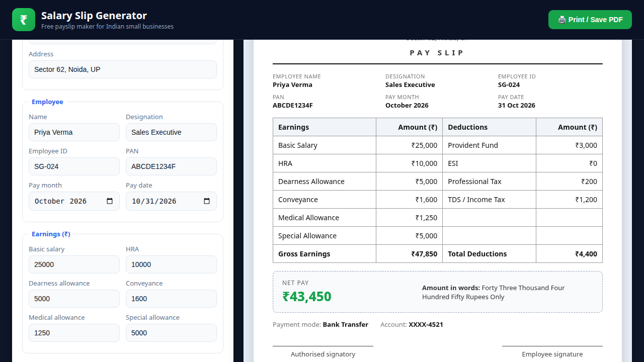This screenshot has width=644, height=362.
Task: Edit the Address field
Action: pos(123,69)
